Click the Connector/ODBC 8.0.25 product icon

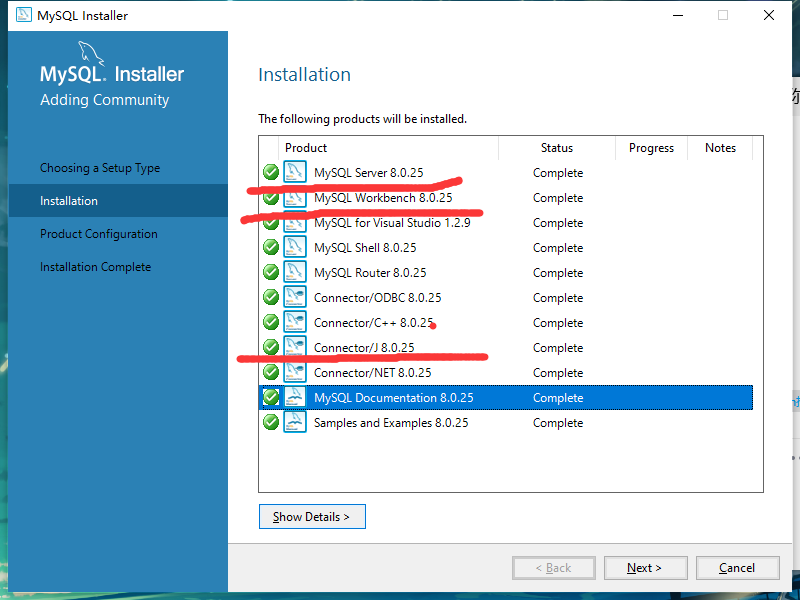(294, 297)
